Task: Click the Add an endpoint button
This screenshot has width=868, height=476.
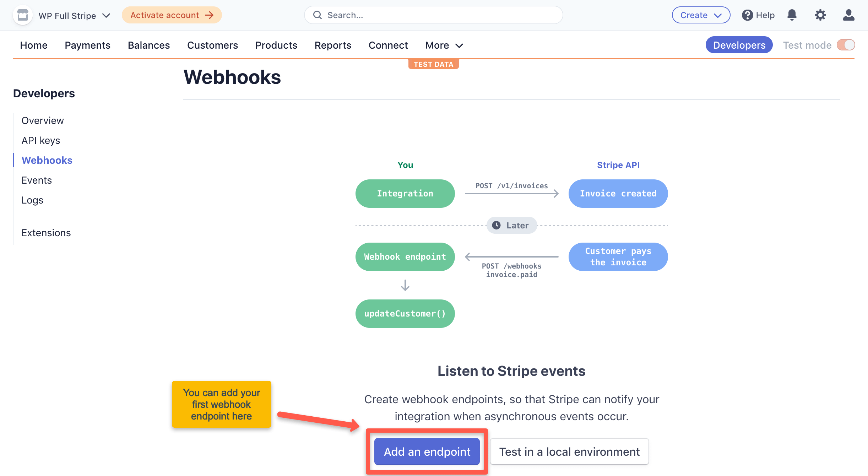Action: tap(427, 451)
